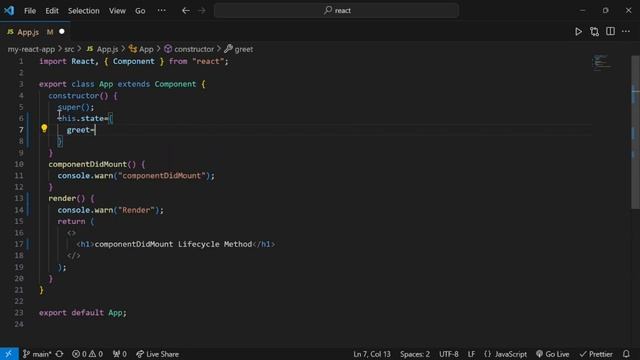Click the vertical editor scrollbar
The image size is (640, 360).
click(x=635, y=133)
